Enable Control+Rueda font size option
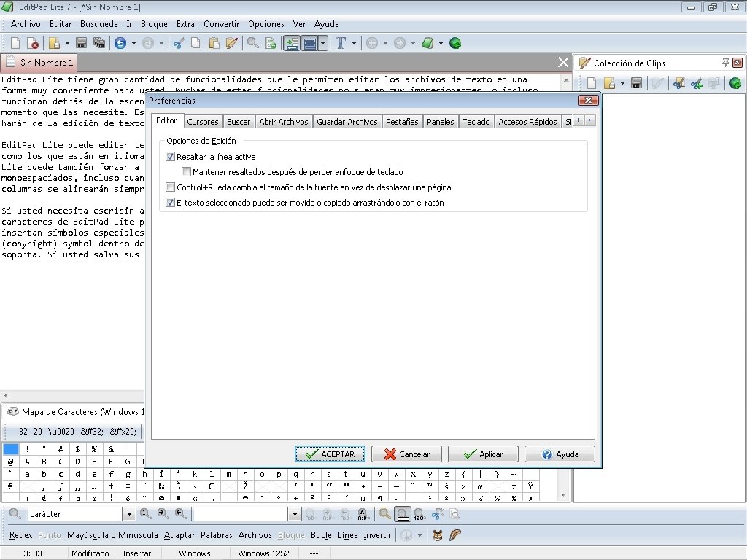This screenshot has width=747, height=560. pos(170,187)
